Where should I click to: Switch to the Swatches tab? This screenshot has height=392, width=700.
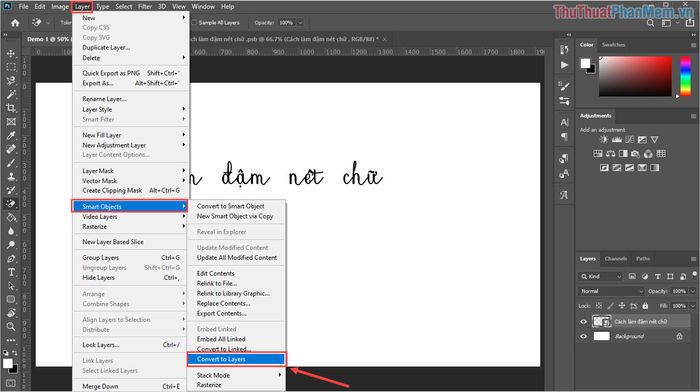coord(613,45)
